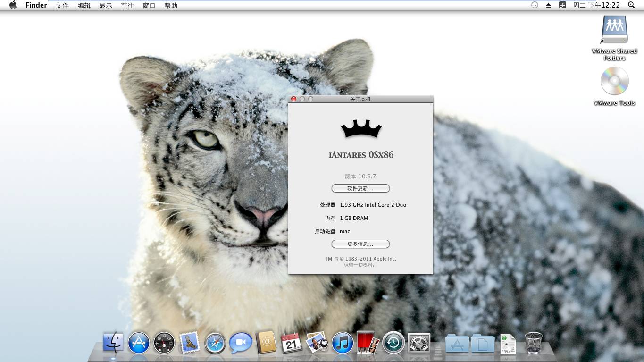Screen dimensions: 644x362
Task: Open Address Book in the Dock
Action: [x=266, y=343]
